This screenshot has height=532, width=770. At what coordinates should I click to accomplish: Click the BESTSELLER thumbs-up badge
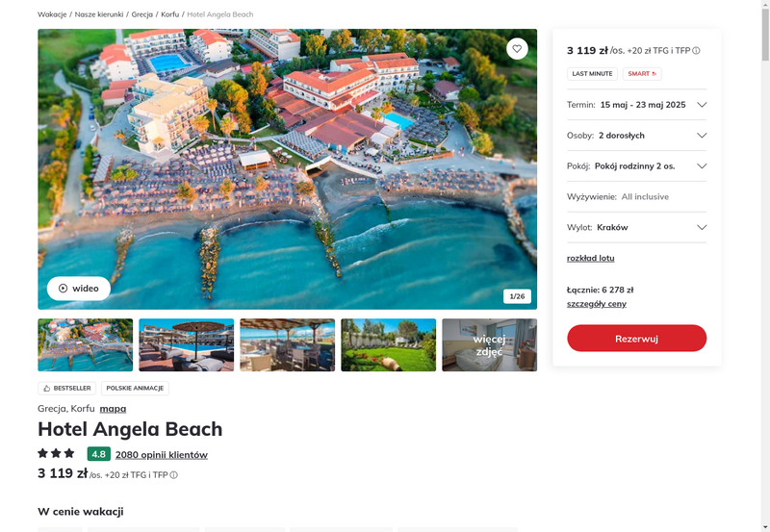[x=66, y=389]
